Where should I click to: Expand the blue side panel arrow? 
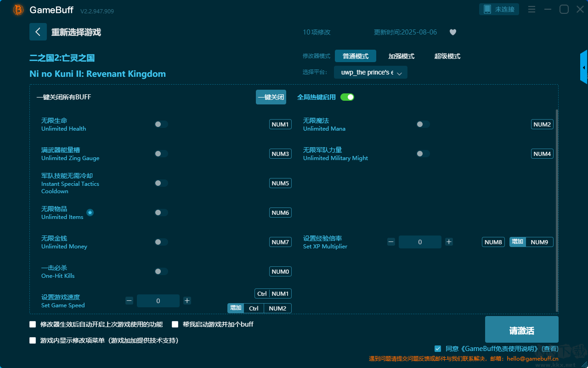[584, 67]
